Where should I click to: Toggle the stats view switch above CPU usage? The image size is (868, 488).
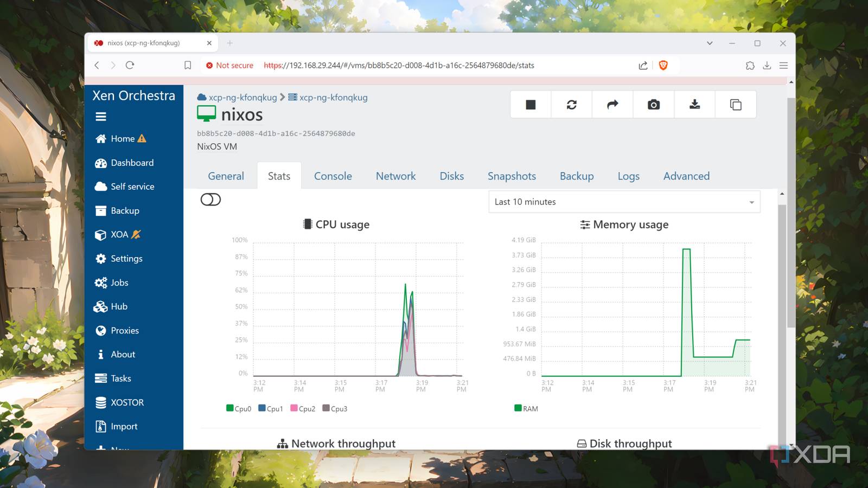tap(210, 200)
